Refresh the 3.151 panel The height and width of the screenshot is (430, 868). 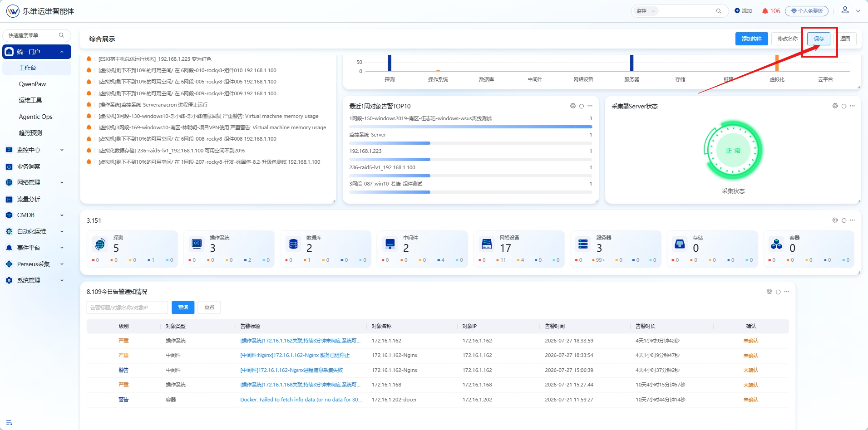pos(844,220)
